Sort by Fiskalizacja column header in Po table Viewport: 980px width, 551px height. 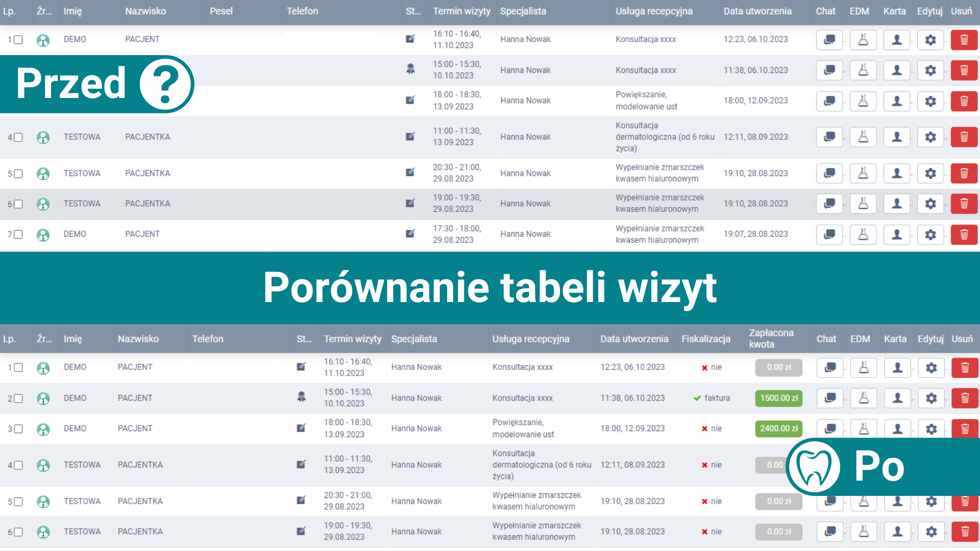(706, 339)
